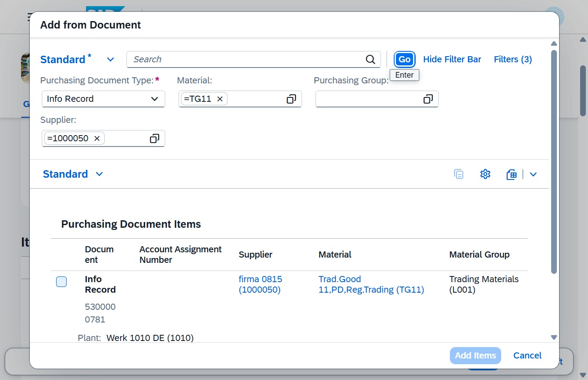Click the Werk 1010 DE (1010) plant value
Screen dimensions: 588x380
point(150,338)
